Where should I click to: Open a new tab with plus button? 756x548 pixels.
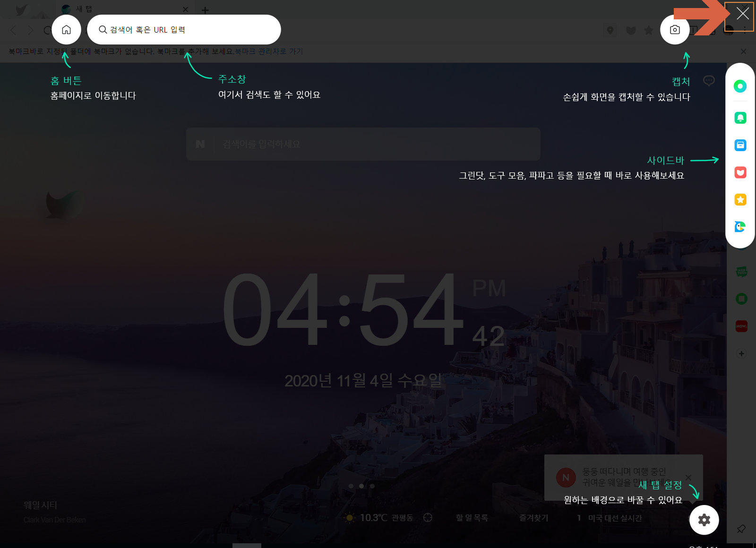[205, 10]
